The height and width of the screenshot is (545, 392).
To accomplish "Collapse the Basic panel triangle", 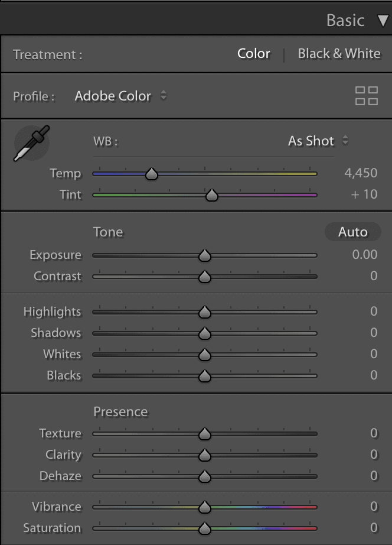I will tap(383, 21).
